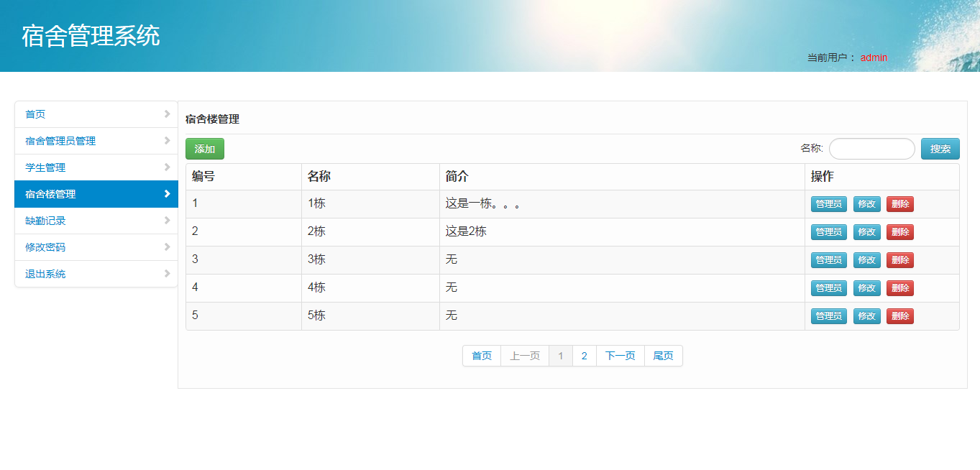
Task: Click the 搜索 button
Action: [x=940, y=149]
